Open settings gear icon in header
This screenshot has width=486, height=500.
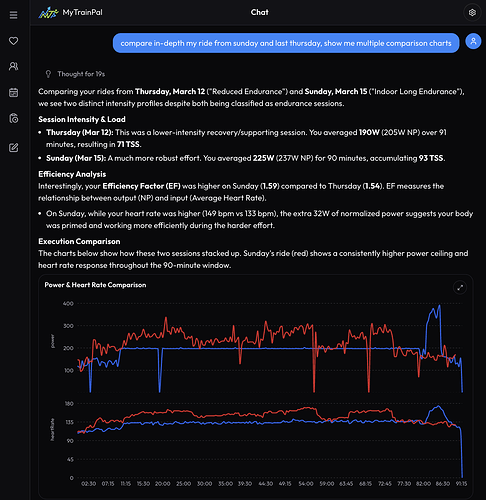point(472,13)
